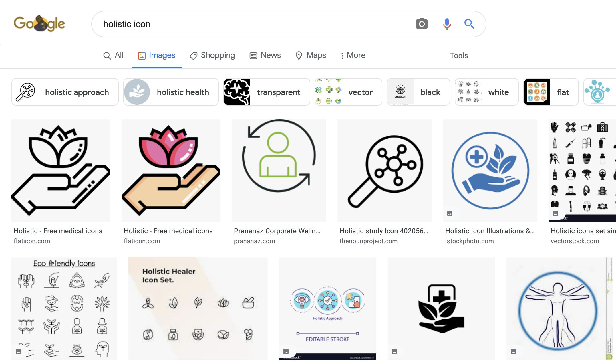Click the microphone voice search icon

(446, 24)
